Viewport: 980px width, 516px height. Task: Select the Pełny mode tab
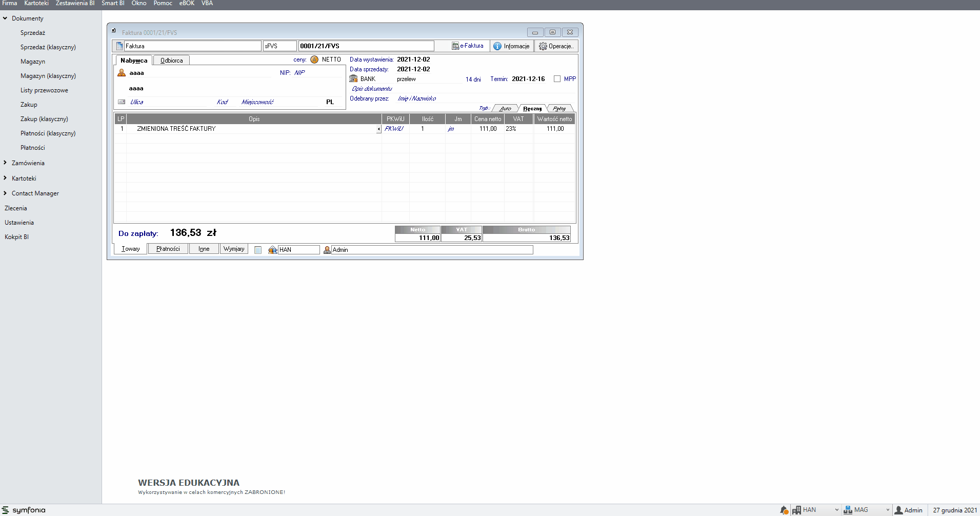click(559, 109)
